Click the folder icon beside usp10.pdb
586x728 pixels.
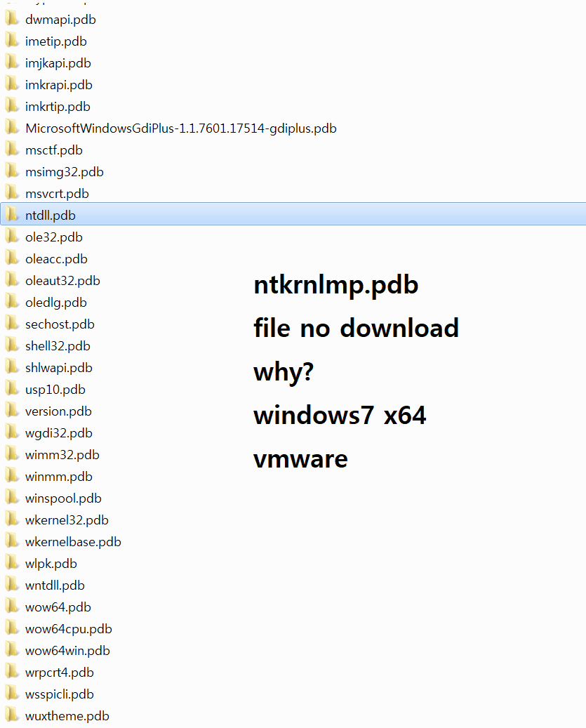tap(12, 389)
